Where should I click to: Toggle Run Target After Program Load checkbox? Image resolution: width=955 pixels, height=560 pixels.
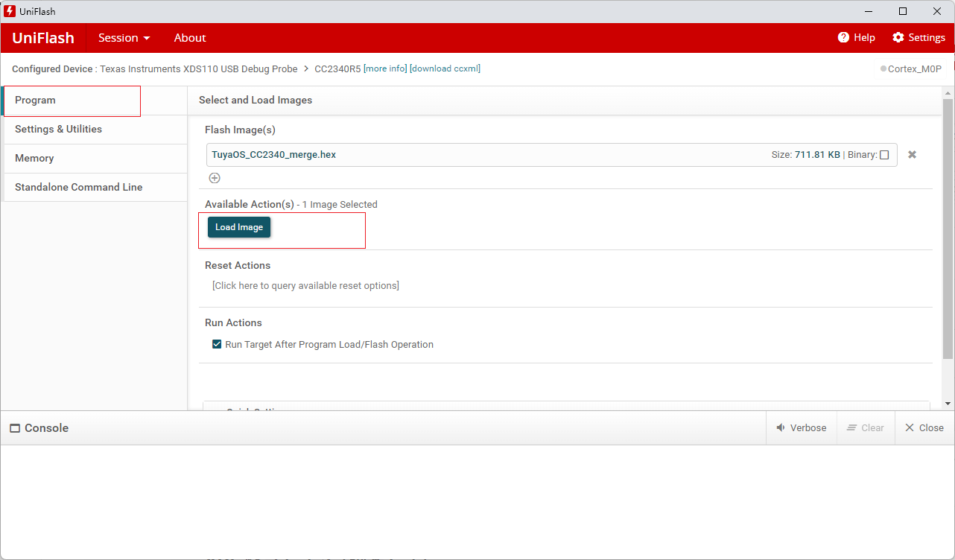(x=217, y=345)
